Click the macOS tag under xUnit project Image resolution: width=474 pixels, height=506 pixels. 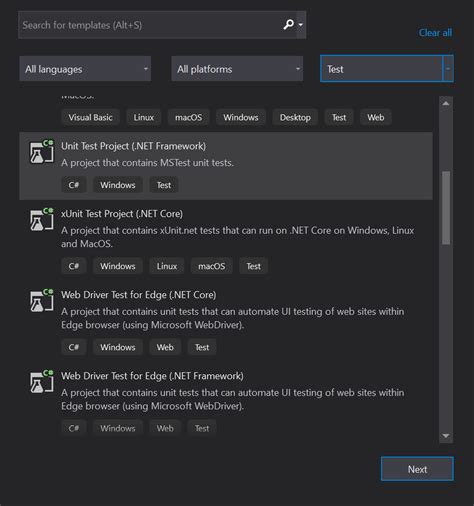point(212,266)
